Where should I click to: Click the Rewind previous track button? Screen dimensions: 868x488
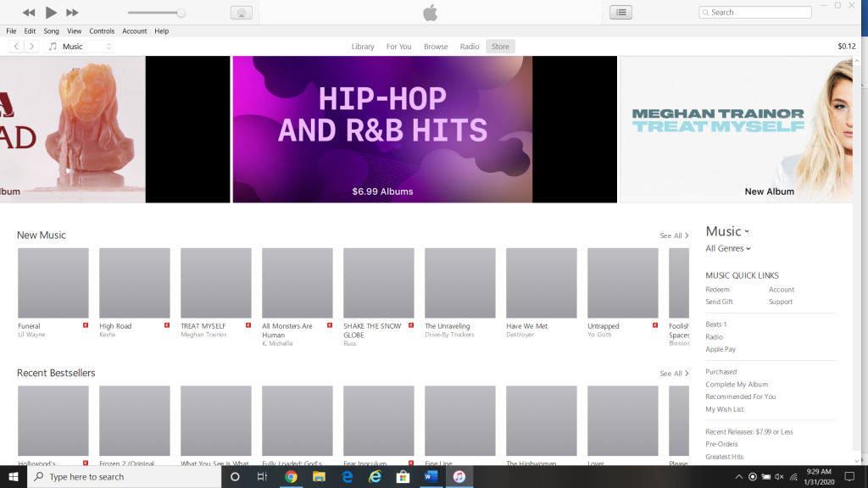click(x=29, y=13)
